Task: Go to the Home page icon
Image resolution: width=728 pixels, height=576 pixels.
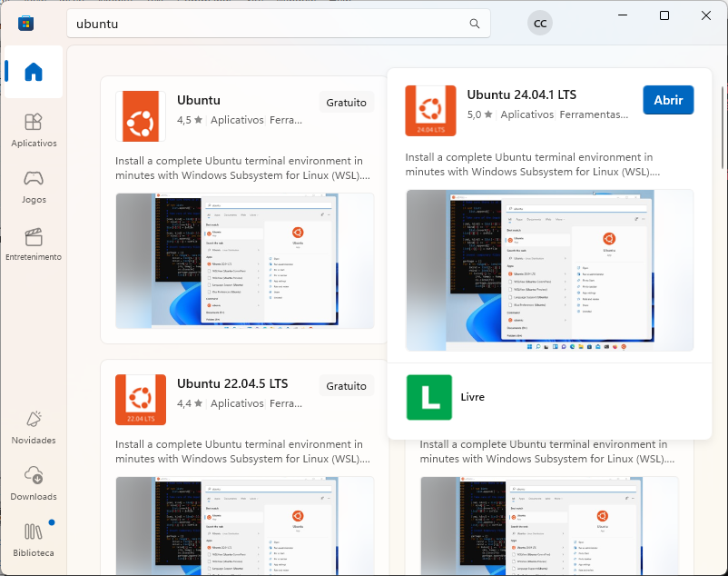Action: pyautogui.click(x=34, y=72)
